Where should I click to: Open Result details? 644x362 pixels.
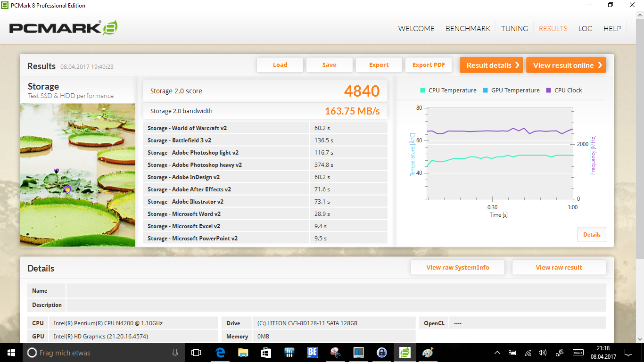tap(492, 65)
